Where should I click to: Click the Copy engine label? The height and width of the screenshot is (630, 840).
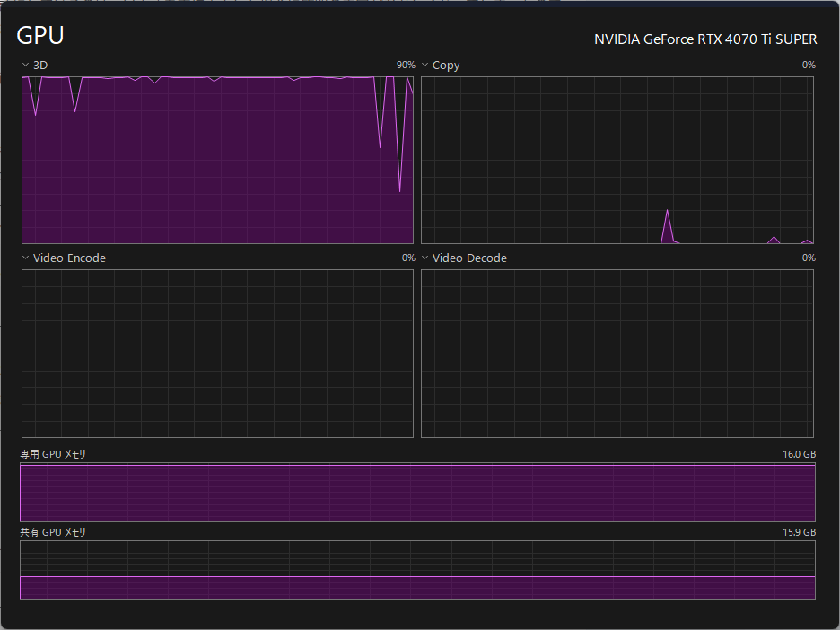click(x=446, y=66)
